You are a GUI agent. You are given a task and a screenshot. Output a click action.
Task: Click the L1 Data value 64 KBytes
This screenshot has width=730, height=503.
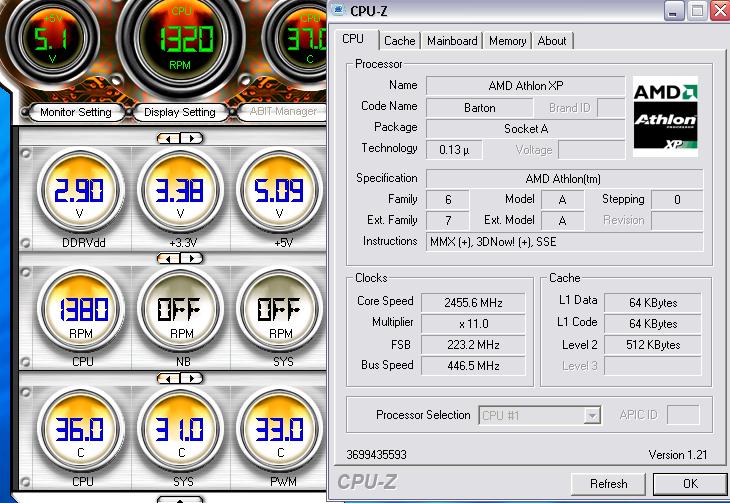pos(653,303)
